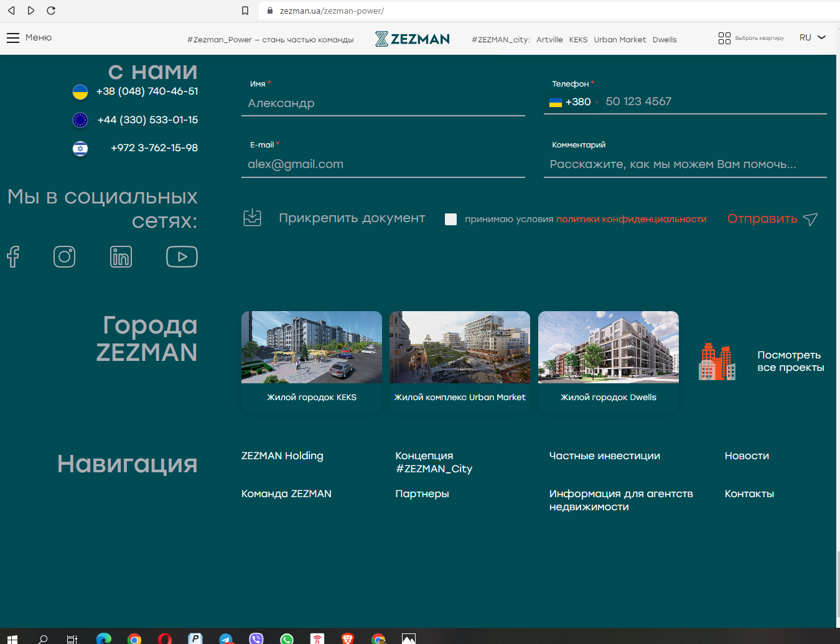Viewport: 840px width, 644px height.
Task: Expand the RU language dropdown
Action: (x=813, y=38)
